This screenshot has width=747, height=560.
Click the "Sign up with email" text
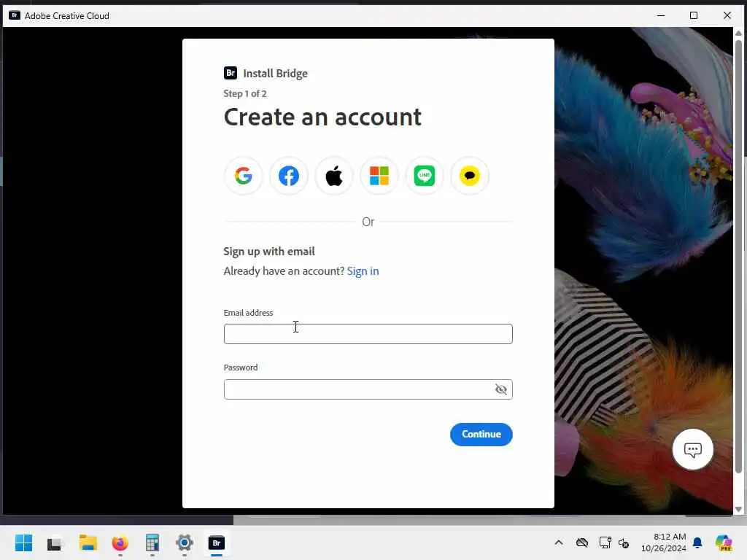(x=269, y=252)
